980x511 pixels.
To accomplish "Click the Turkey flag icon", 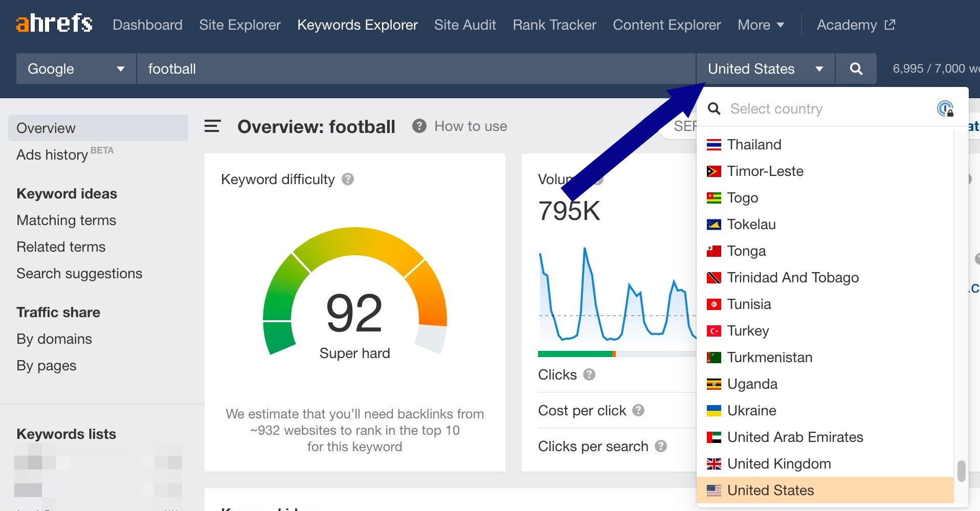I will tap(714, 331).
